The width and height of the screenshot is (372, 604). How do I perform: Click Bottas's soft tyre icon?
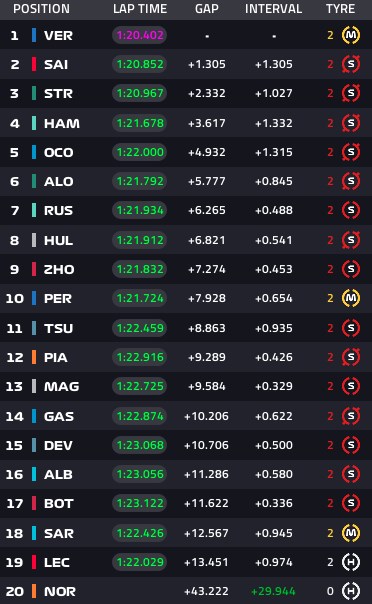(351, 503)
